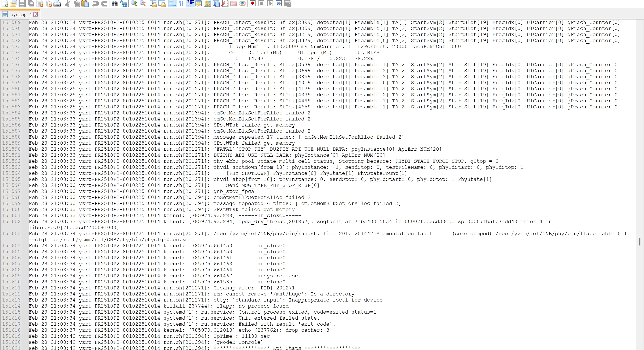Image resolution: width=644 pixels, height=350 pixels.
Task: Print the document with printer icon
Action: pyautogui.click(x=57, y=4)
